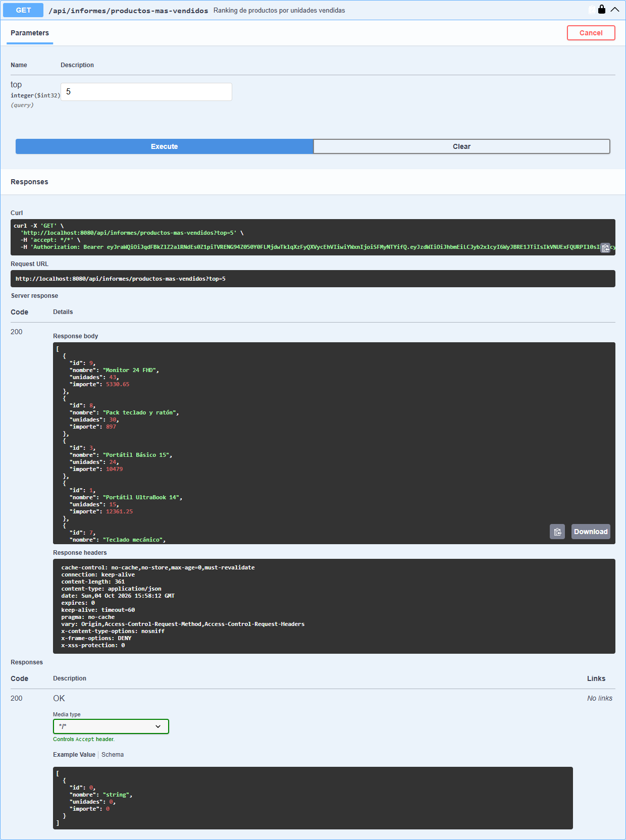Clear the executed response
Image resolution: width=626 pixels, height=840 pixels.
tap(461, 146)
